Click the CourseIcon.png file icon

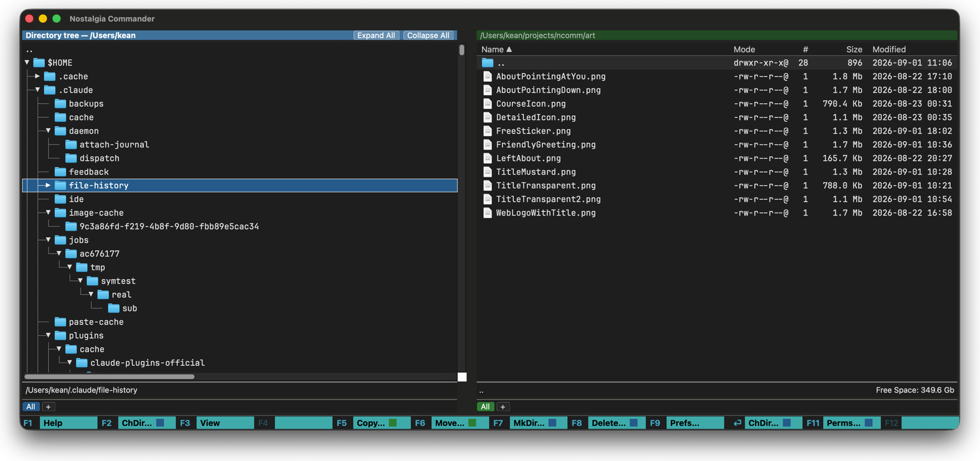pos(487,104)
